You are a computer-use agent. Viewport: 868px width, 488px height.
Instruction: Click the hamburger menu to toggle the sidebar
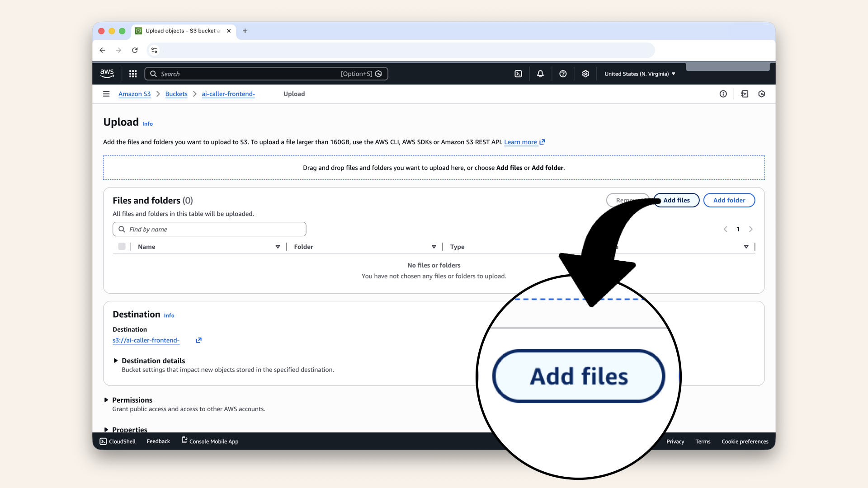pyautogui.click(x=106, y=94)
